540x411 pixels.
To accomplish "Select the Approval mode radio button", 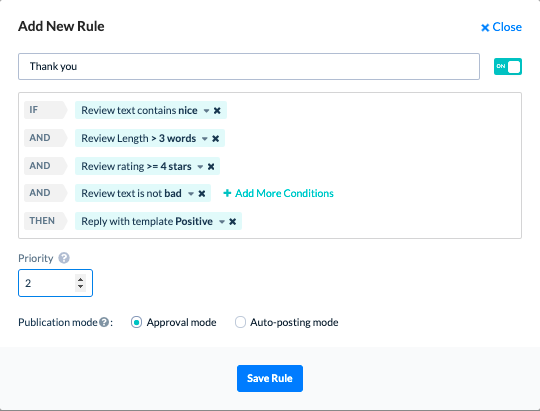I will coord(136,322).
